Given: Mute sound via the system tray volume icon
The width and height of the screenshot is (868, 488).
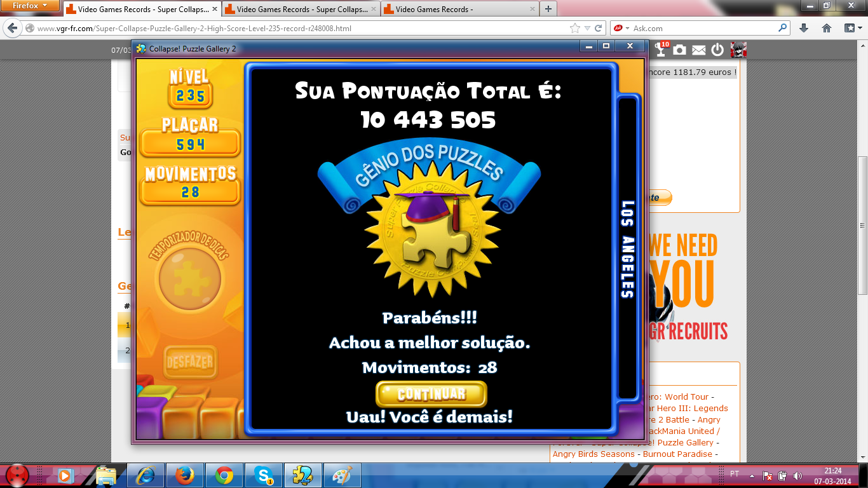Looking at the screenshot, I should tap(797, 475).
